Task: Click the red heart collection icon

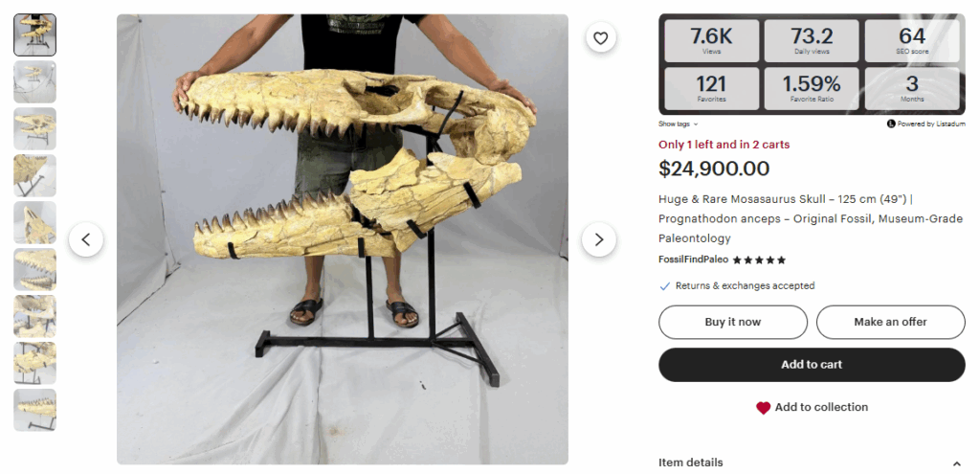Action: coord(763,408)
